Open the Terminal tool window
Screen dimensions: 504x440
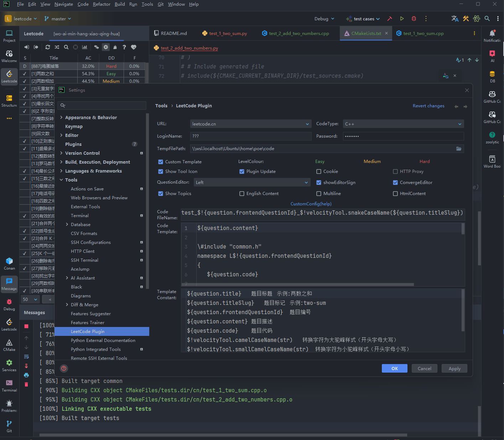tap(9, 385)
